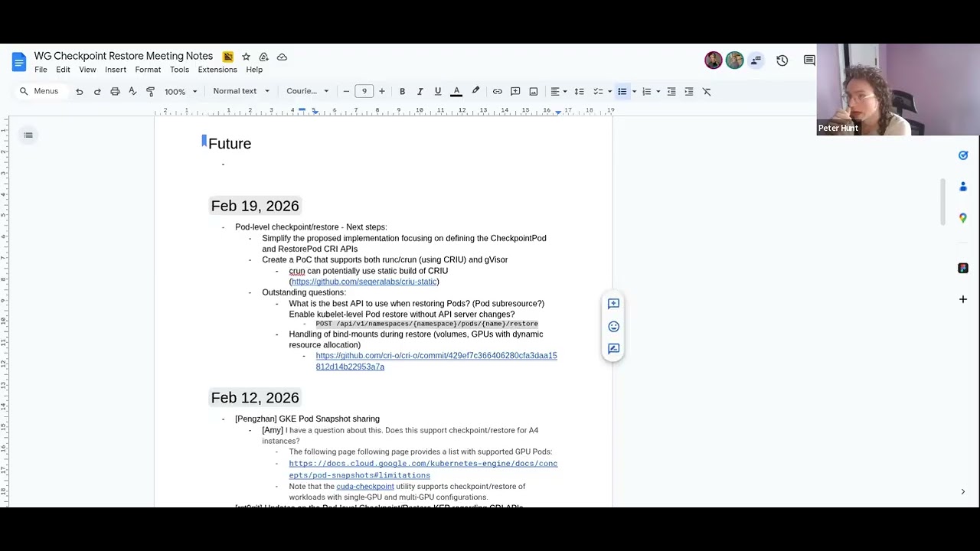Open the File menu
This screenshot has width=980, height=551.
click(41, 70)
